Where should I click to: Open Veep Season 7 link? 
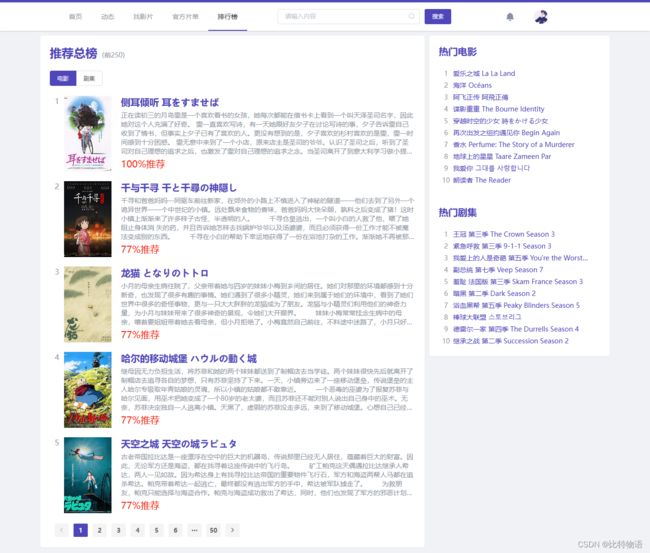tap(498, 270)
